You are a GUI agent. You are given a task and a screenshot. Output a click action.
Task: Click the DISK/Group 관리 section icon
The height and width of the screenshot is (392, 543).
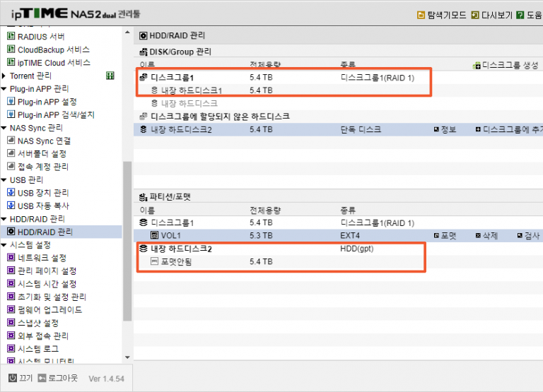143,52
